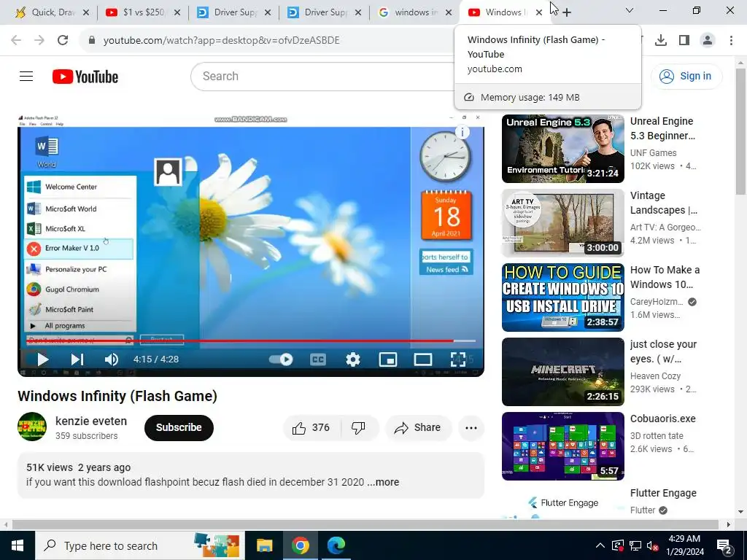Open the UNF Games channel name
747x560 pixels.
pyautogui.click(x=653, y=153)
